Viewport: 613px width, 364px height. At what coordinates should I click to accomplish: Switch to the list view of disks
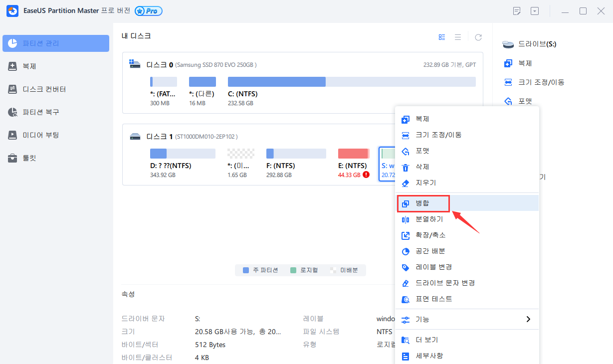(x=458, y=37)
